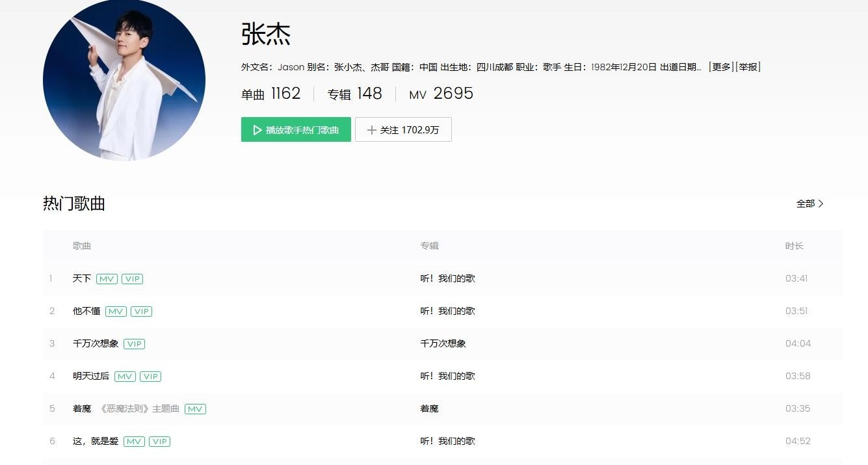Report the artist via 举报 link
This screenshot has height=465, width=868.
(x=748, y=67)
